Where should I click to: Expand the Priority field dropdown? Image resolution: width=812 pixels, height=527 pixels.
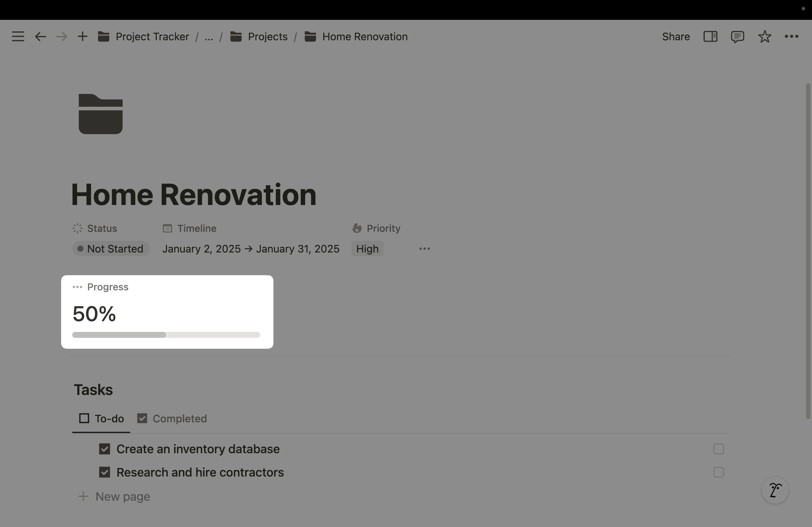click(366, 248)
